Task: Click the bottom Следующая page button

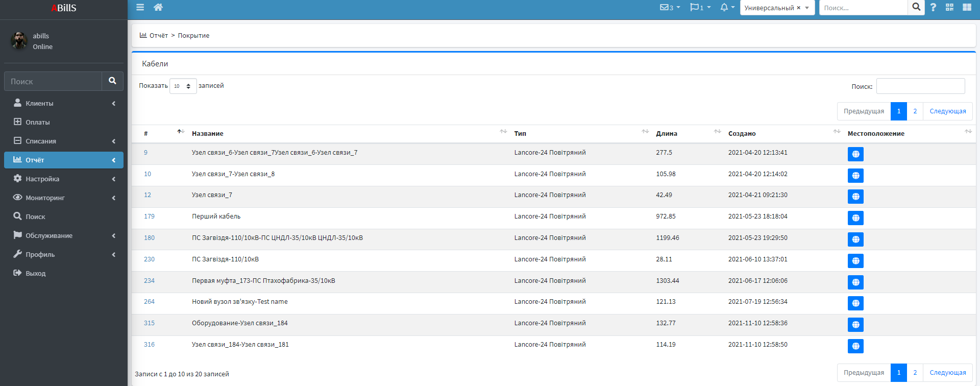Action: click(x=947, y=373)
